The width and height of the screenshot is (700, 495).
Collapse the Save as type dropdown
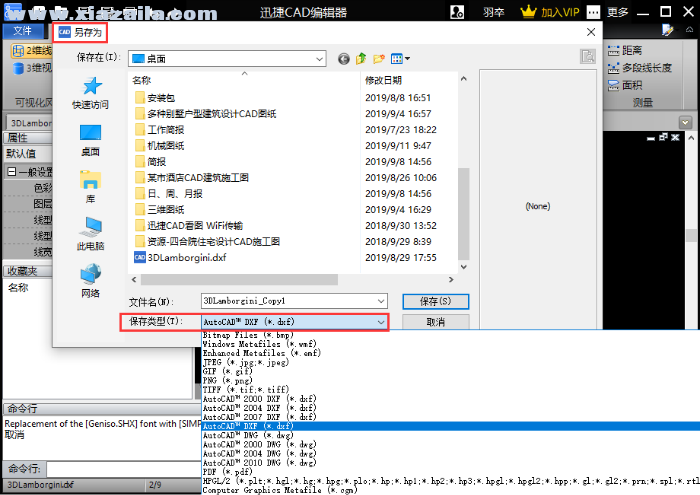click(x=381, y=322)
